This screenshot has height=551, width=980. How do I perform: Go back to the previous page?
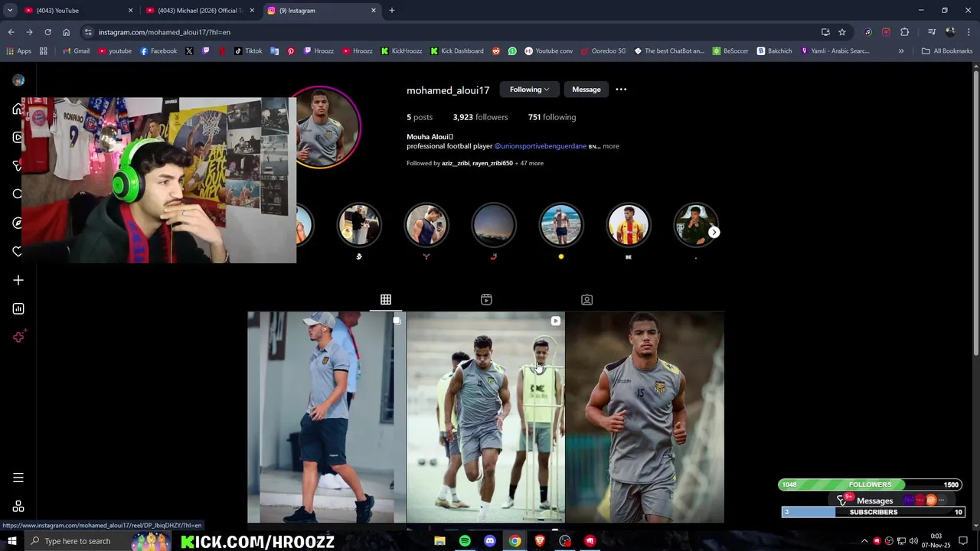click(x=11, y=32)
